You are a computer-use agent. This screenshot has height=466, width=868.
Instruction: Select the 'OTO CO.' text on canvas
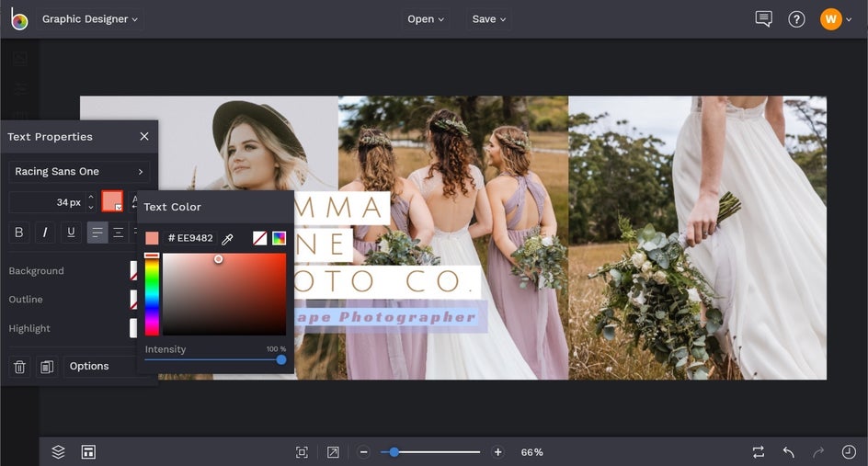pyautogui.click(x=386, y=281)
